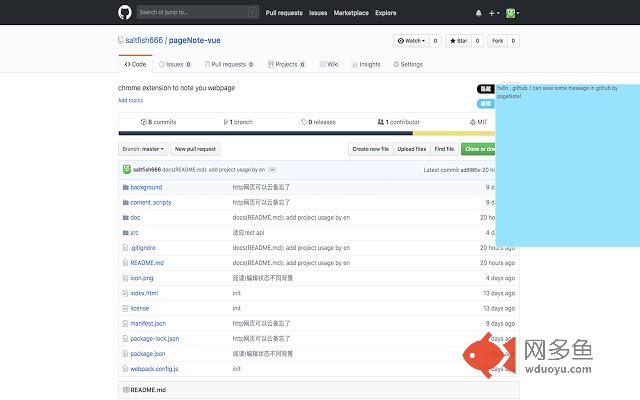Switch to the Projects tab
Screen dimensions: 640x400
point(286,64)
